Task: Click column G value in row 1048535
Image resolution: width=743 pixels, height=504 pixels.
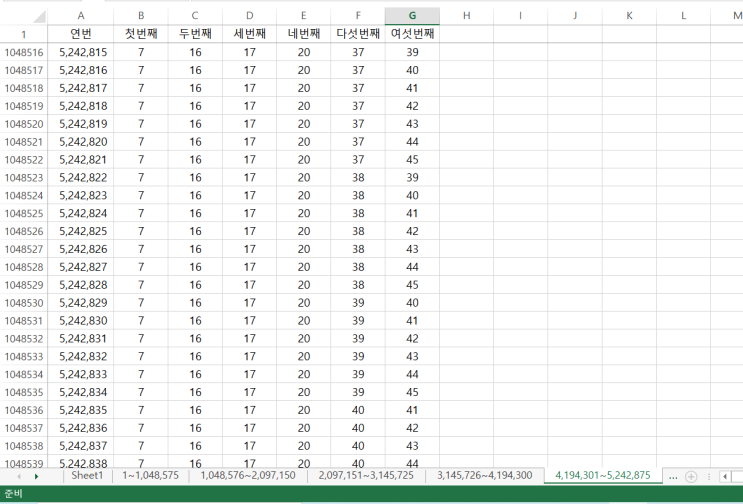Action: 412,392
